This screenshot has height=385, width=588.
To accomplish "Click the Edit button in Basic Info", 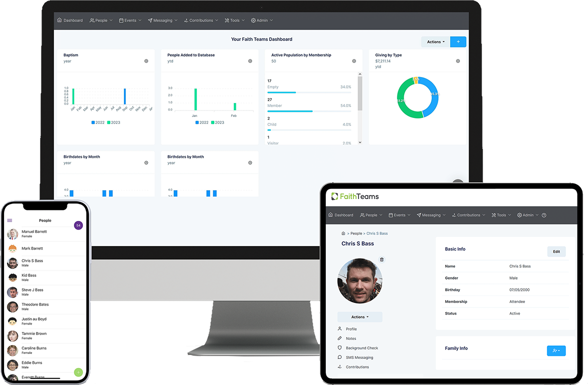I will [556, 251].
